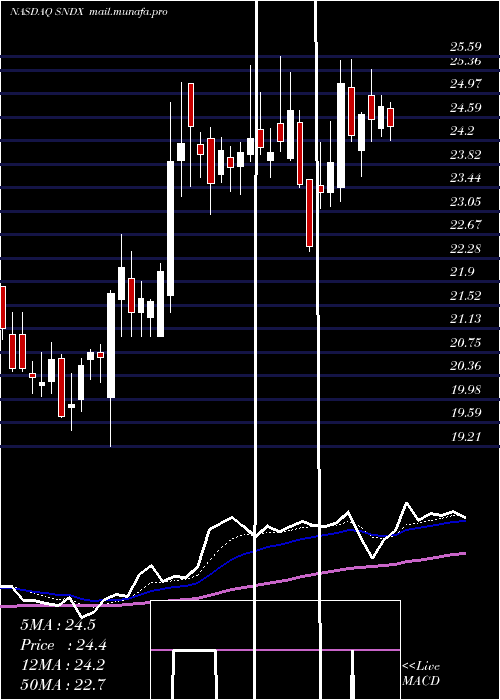Click the tall white candle rising from 19.98
The height and width of the screenshot is (700, 500).
click(x=111, y=345)
